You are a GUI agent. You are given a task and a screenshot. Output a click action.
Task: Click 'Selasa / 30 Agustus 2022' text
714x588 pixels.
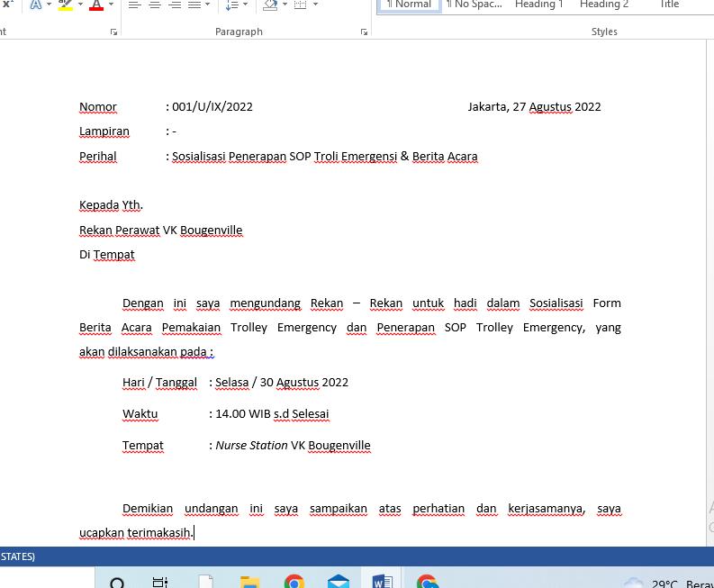[x=282, y=383]
